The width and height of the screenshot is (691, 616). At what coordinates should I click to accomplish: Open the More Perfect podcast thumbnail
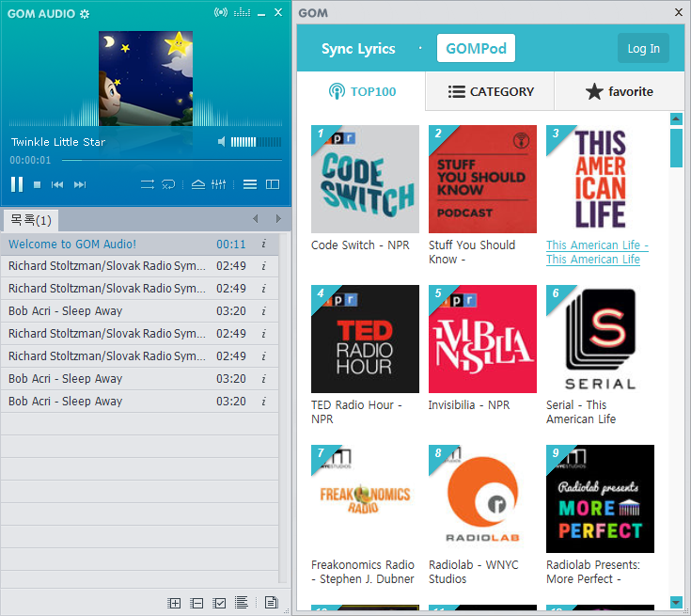[600, 498]
